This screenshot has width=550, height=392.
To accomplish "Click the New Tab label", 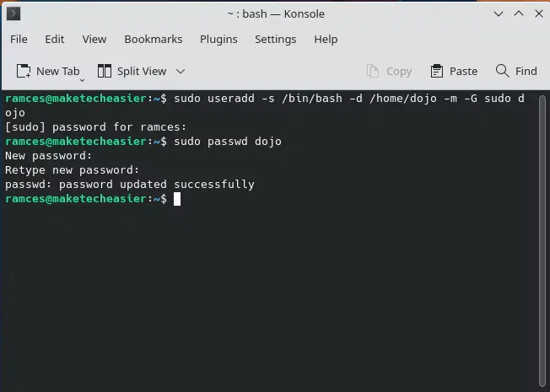I will coord(58,71).
